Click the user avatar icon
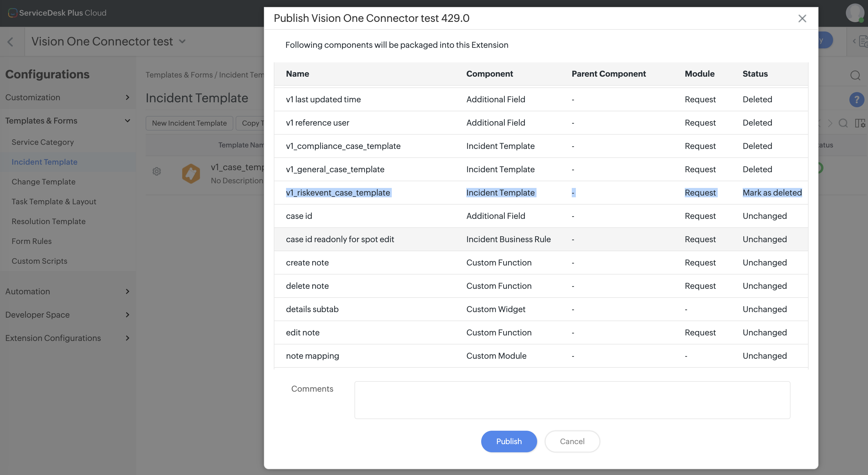 coord(855,13)
